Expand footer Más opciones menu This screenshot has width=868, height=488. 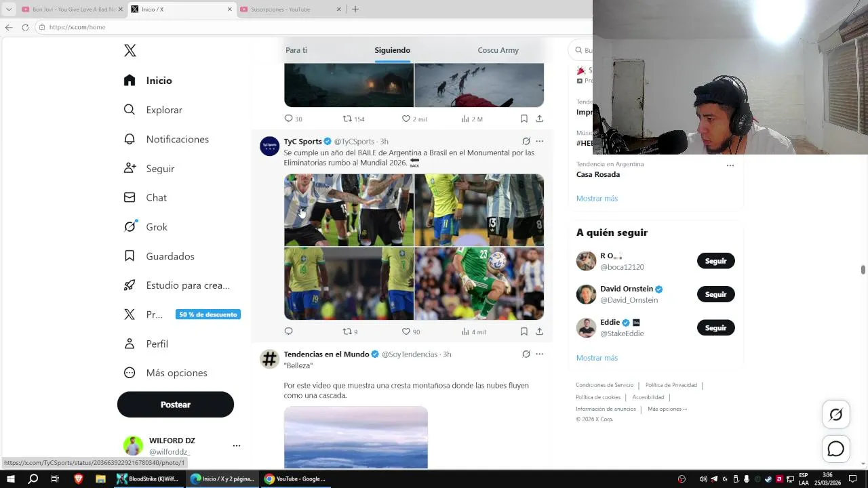point(667,409)
